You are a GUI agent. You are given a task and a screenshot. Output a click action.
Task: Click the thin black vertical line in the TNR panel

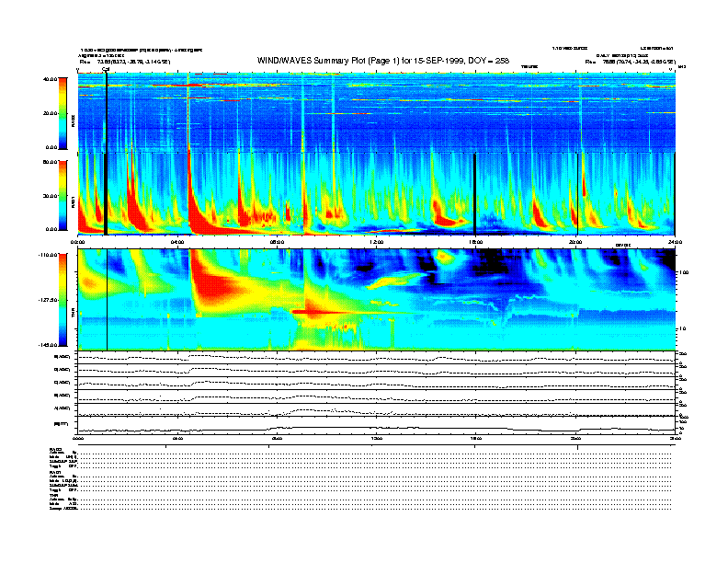click(x=108, y=300)
